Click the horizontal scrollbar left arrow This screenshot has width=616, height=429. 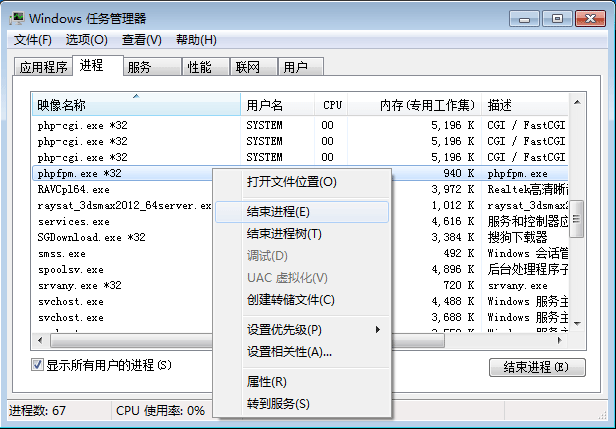pos(40,340)
